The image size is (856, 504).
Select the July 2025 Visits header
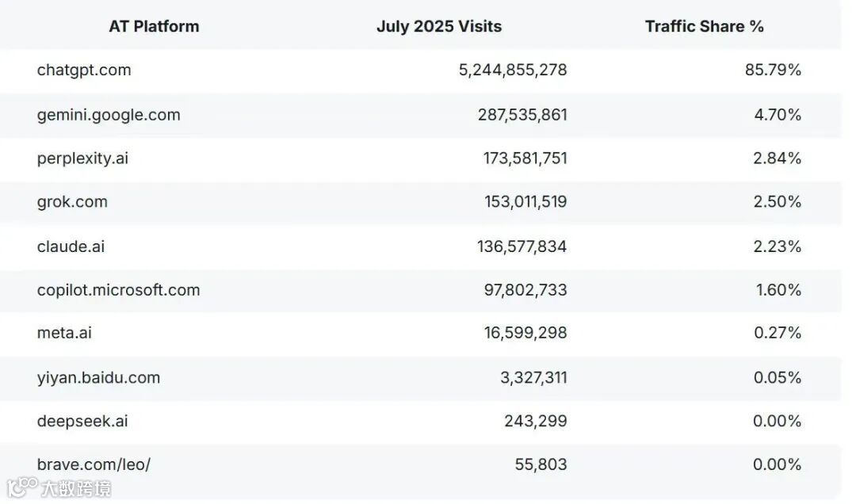pos(438,26)
